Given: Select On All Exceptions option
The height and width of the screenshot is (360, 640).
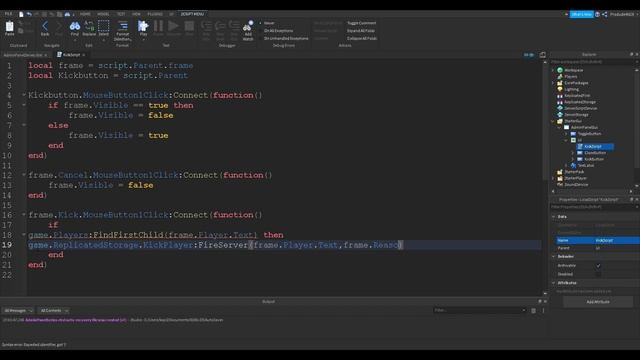Looking at the screenshot, I should [x=276, y=31].
